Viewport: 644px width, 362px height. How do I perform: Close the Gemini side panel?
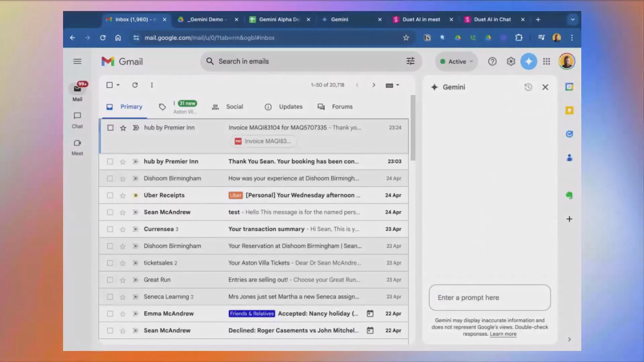tap(545, 87)
